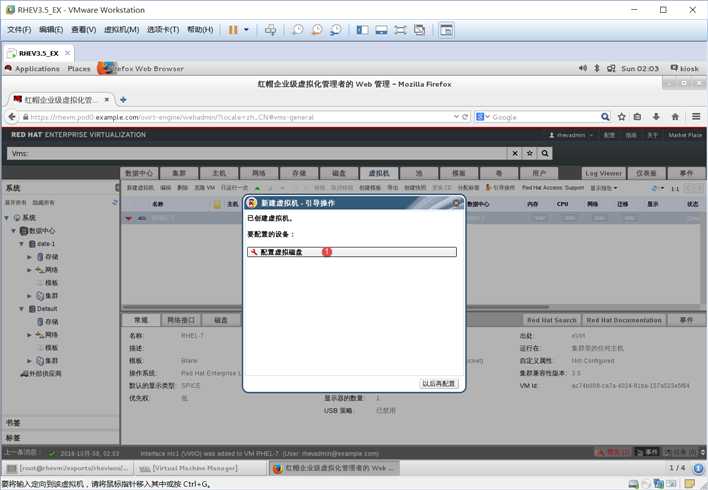Open the 仪表板 tab
The image size is (708, 490).
coord(646,173)
